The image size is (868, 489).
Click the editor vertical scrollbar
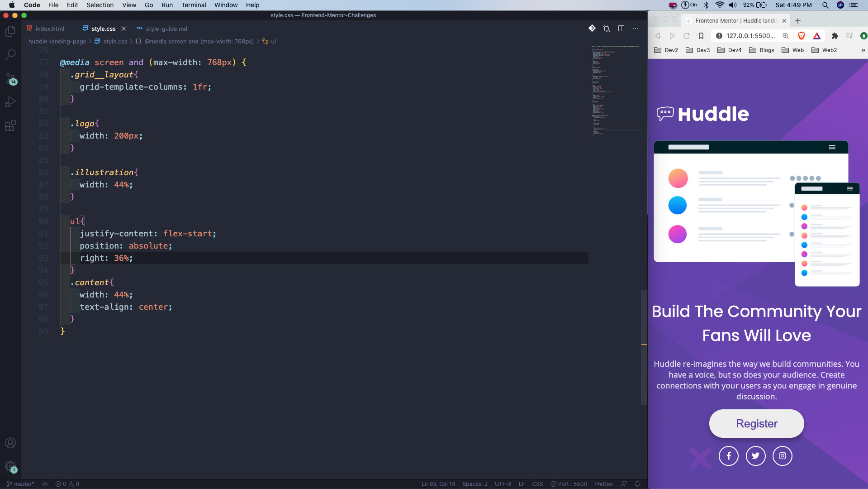(644, 347)
